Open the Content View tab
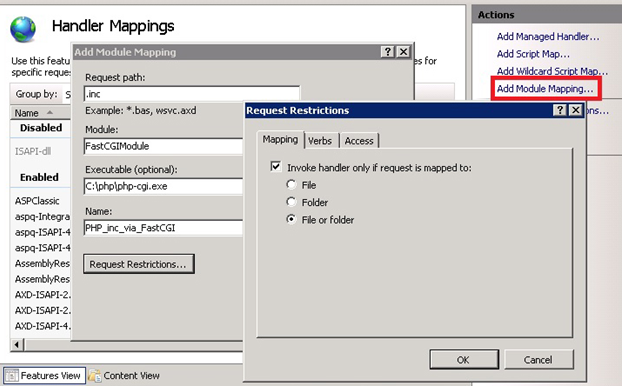Image resolution: width=624 pixels, height=387 pixels. tap(124, 375)
